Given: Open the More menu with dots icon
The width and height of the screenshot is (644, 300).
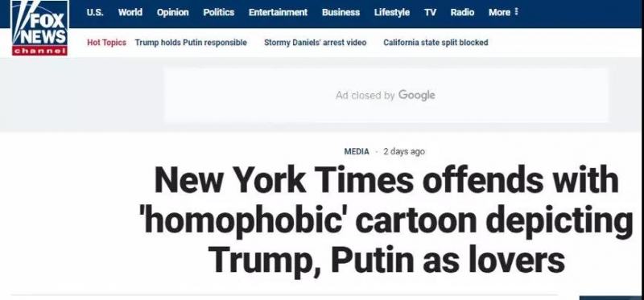Looking at the screenshot, I should tap(504, 12).
